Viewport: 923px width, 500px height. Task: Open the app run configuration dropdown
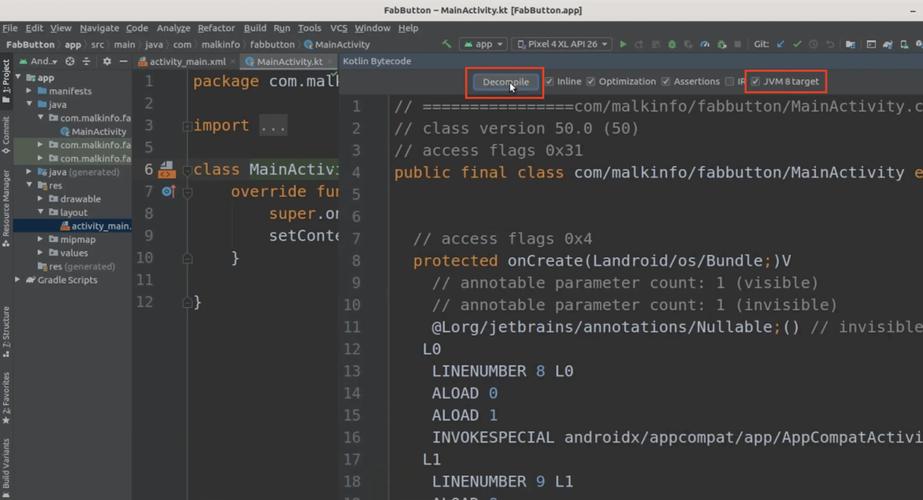point(483,44)
